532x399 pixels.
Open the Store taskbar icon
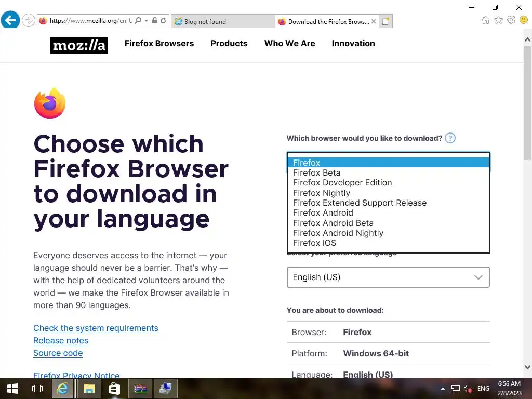(x=114, y=389)
